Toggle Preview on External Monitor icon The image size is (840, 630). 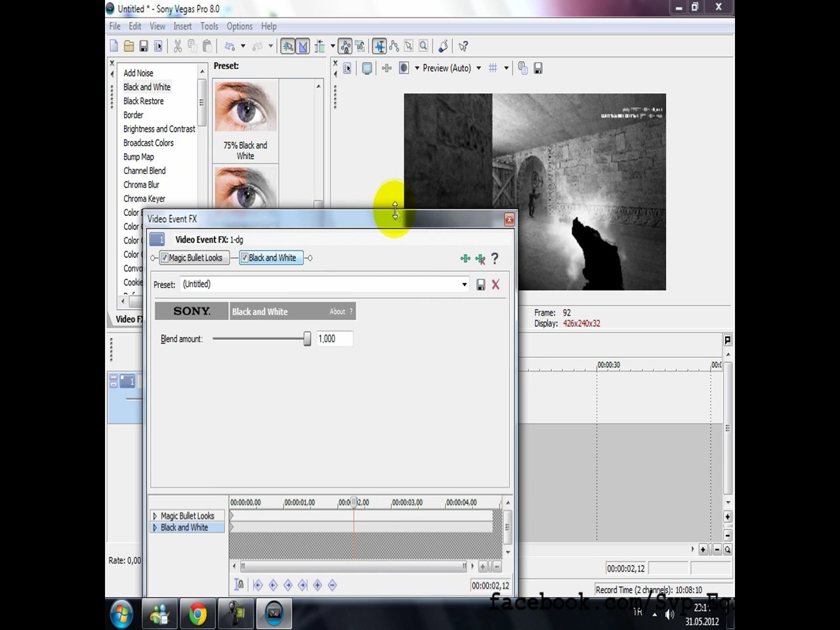[367, 68]
